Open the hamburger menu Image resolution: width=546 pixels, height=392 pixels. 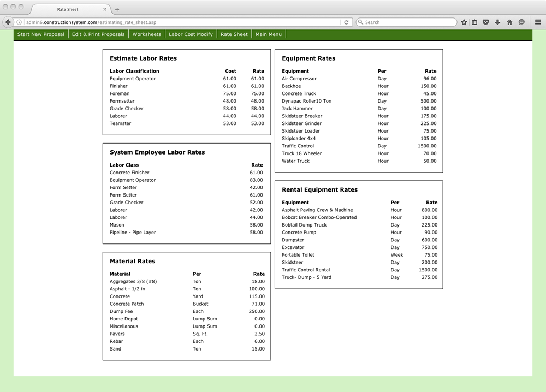click(537, 22)
